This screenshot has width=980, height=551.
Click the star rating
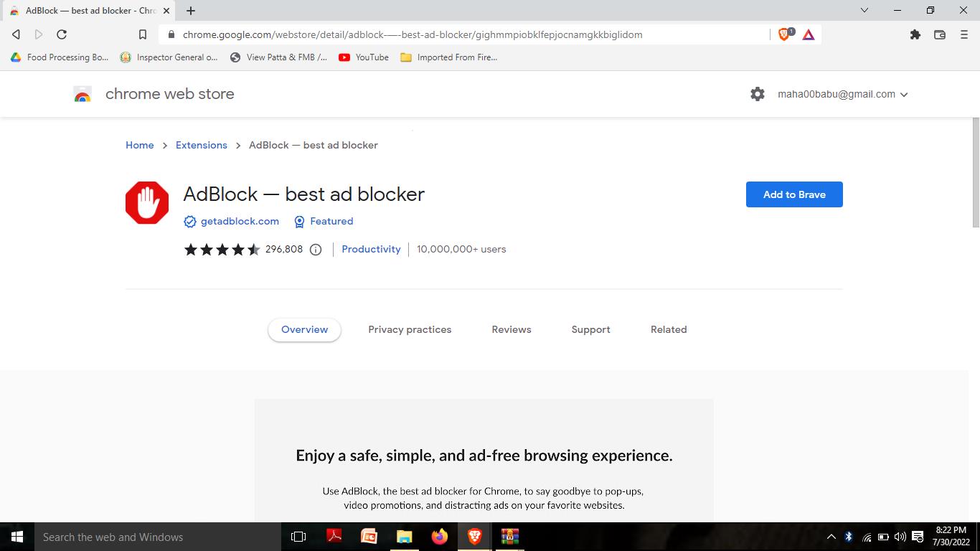222,249
